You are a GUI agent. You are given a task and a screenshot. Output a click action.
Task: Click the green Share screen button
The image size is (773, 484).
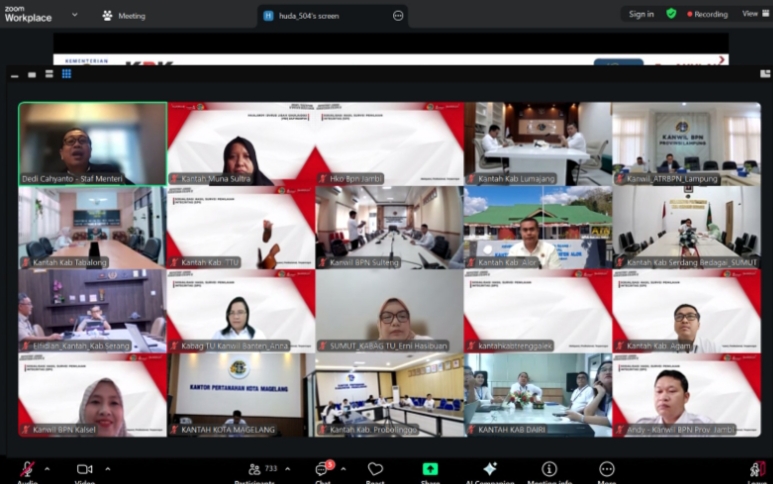[430, 469]
